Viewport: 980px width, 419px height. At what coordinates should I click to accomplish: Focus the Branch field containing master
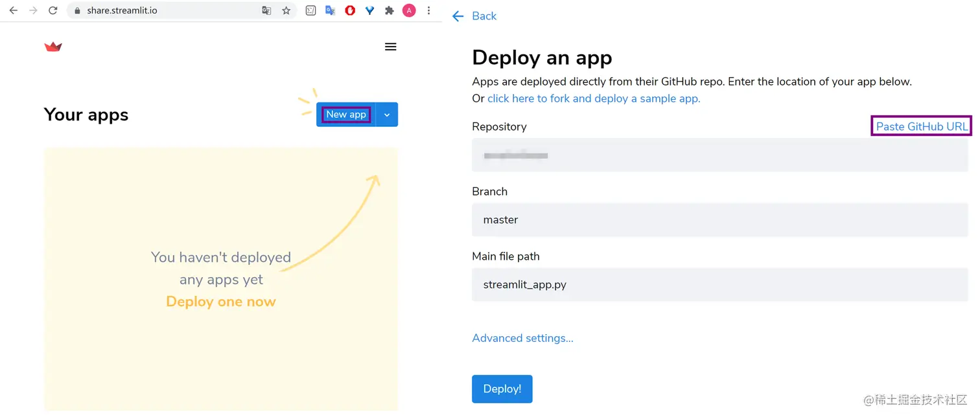[720, 220]
